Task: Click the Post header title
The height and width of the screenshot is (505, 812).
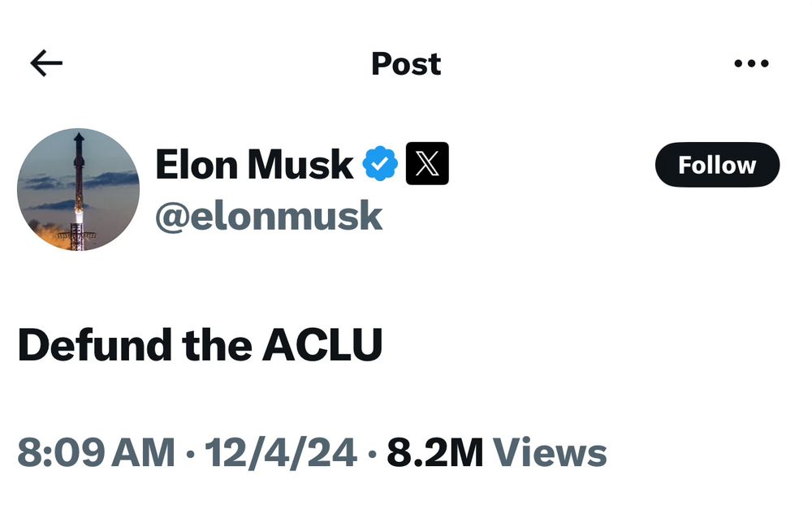Action: coord(406,63)
